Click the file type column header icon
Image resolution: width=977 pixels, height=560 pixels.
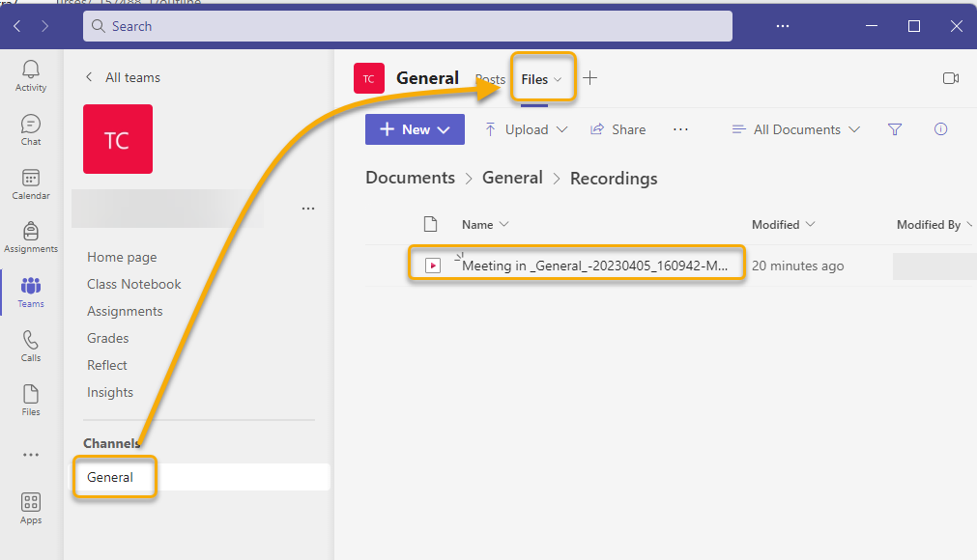click(x=431, y=224)
